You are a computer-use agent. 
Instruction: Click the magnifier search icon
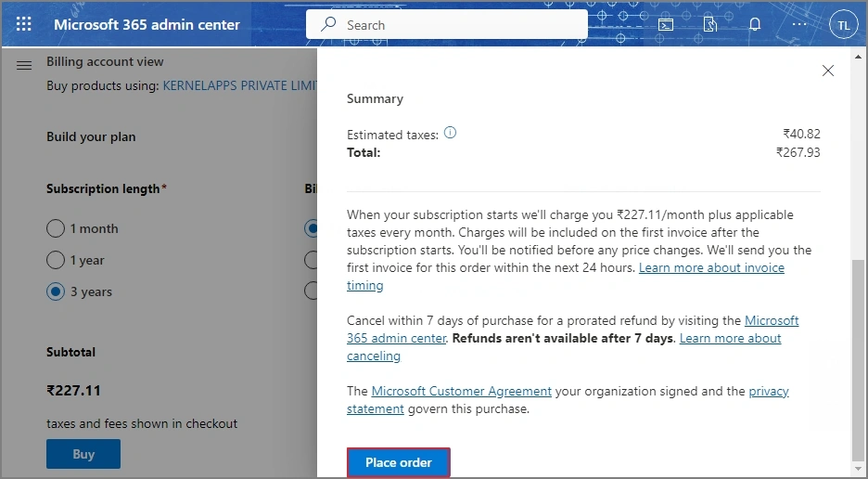point(328,24)
